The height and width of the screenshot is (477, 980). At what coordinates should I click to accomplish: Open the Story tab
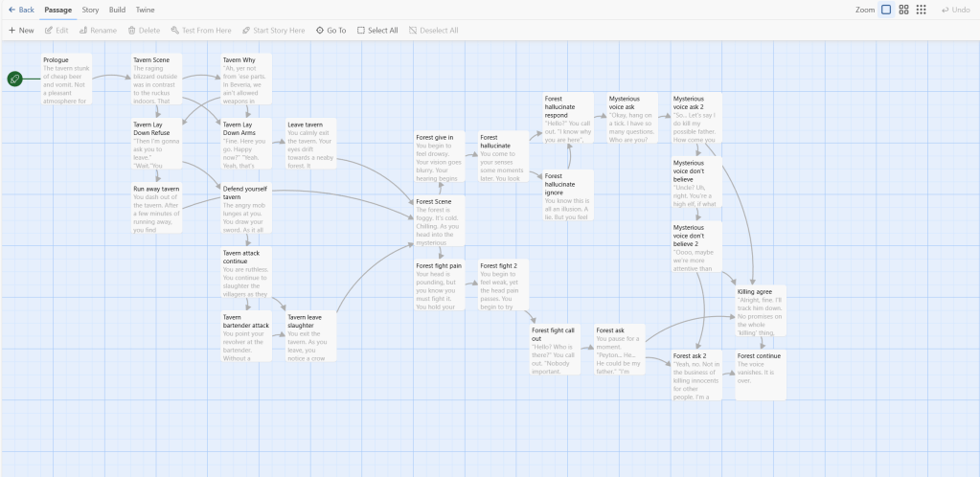pyautogui.click(x=90, y=10)
